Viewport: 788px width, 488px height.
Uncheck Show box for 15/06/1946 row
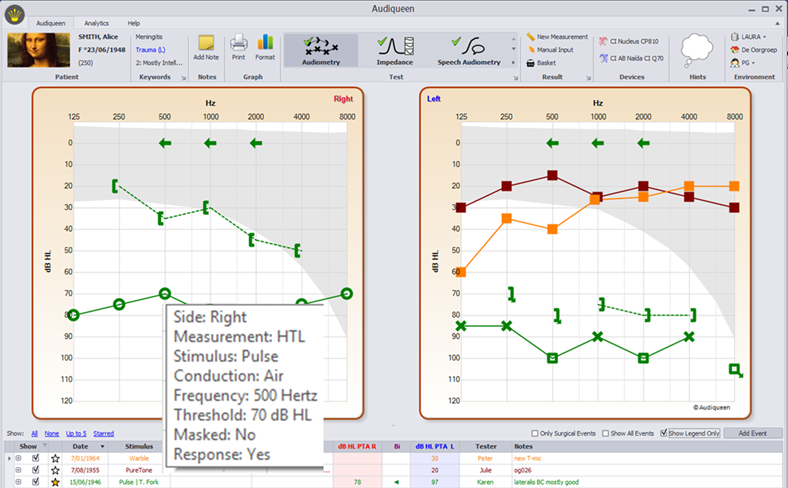pyautogui.click(x=36, y=482)
